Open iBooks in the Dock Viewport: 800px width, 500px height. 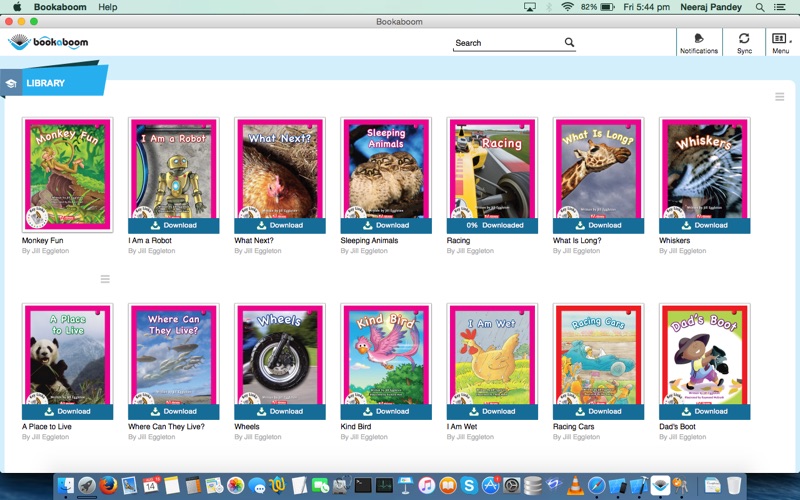448,485
